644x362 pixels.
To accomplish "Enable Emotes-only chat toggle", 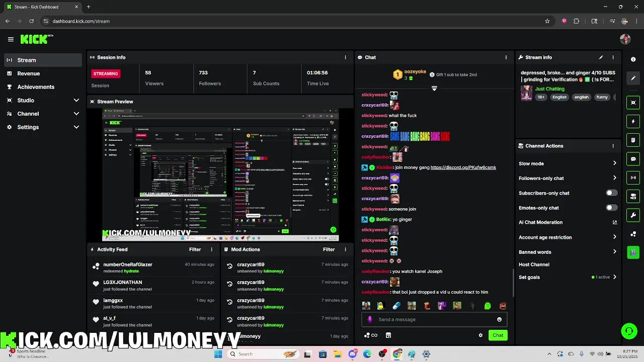I will point(611,208).
